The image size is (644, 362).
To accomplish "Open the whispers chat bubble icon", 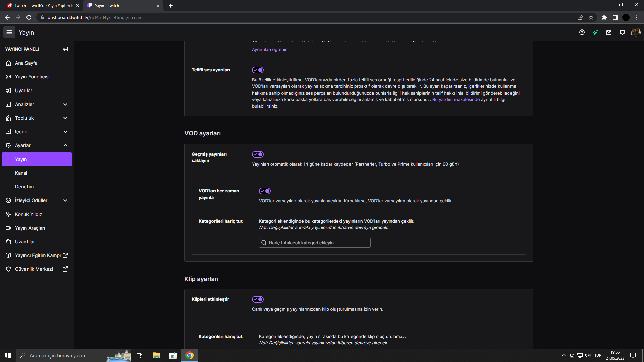I will 622,32.
